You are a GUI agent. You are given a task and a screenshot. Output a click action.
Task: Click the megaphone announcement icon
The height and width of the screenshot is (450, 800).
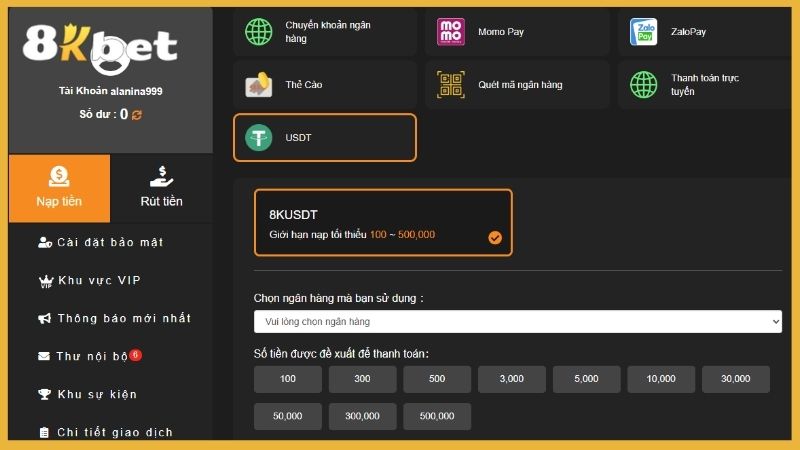pyautogui.click(x=44, y=318)
